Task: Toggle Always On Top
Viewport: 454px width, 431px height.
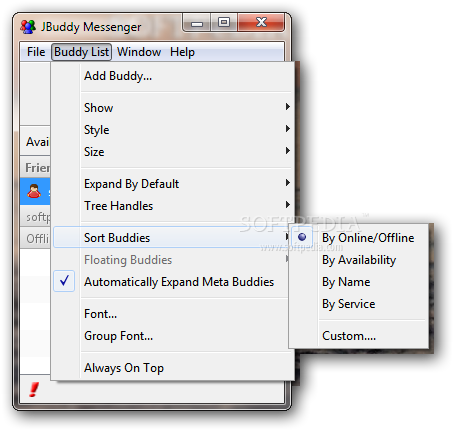Action: pyautogui.click(x=173, y=368)
